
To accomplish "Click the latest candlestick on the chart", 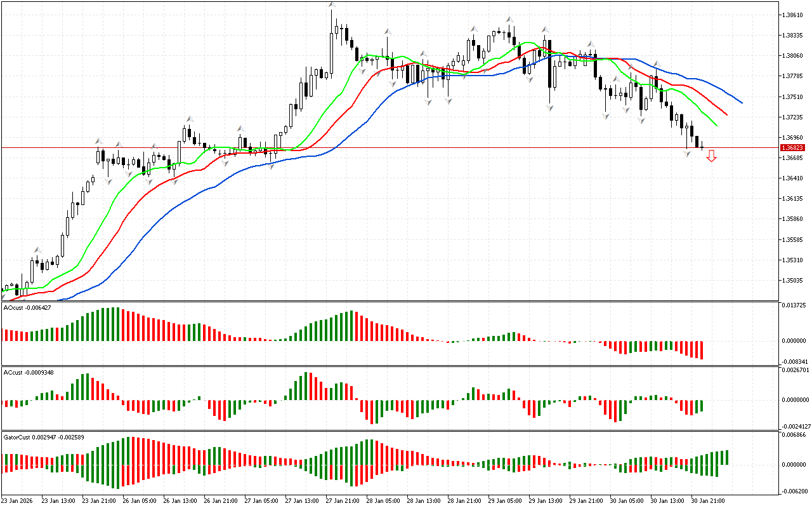I will pyautogui.click(x=702, y=147).
